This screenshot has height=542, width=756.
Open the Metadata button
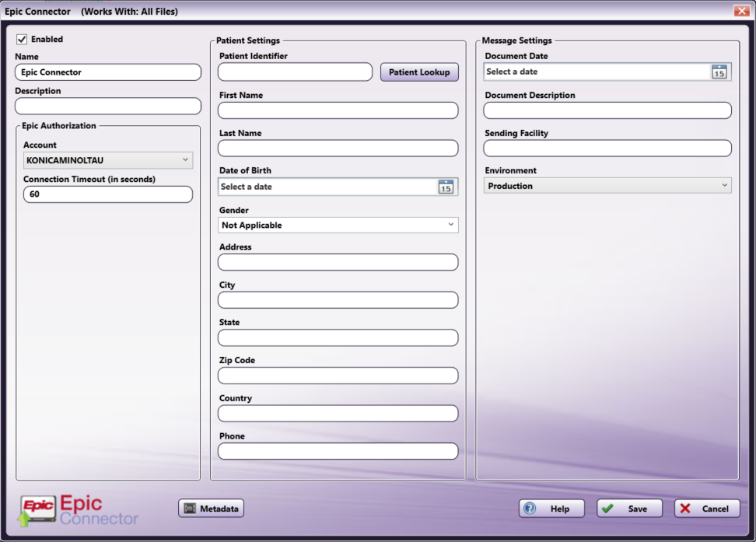(212, 509)
